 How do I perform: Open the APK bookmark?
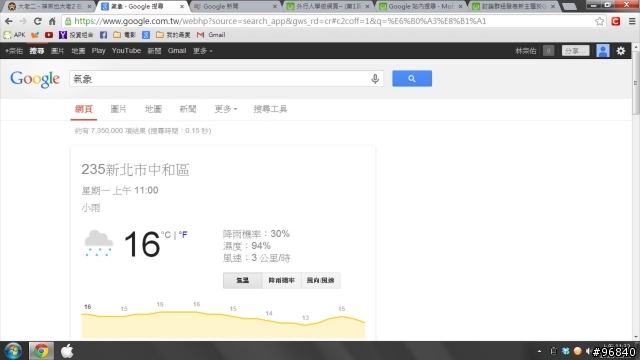[14, 35]
